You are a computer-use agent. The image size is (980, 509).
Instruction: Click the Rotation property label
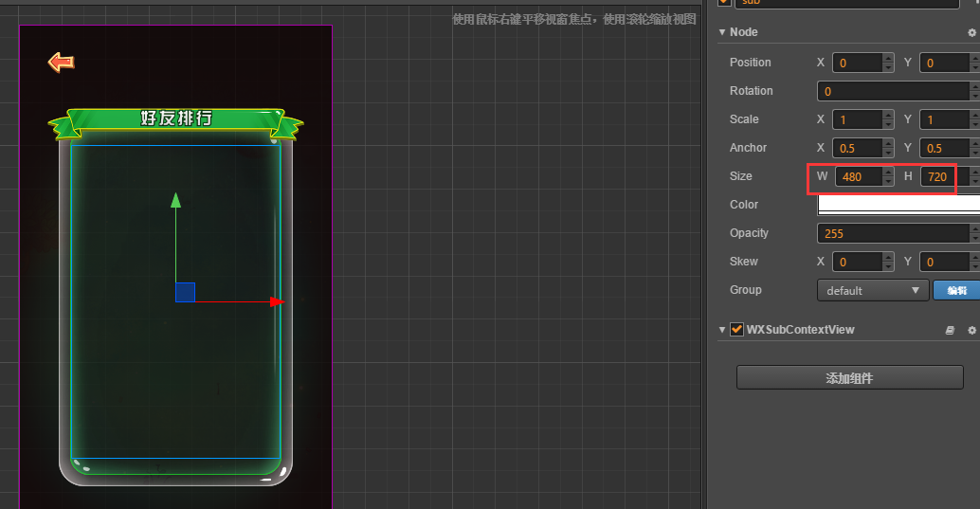[752, 91]
